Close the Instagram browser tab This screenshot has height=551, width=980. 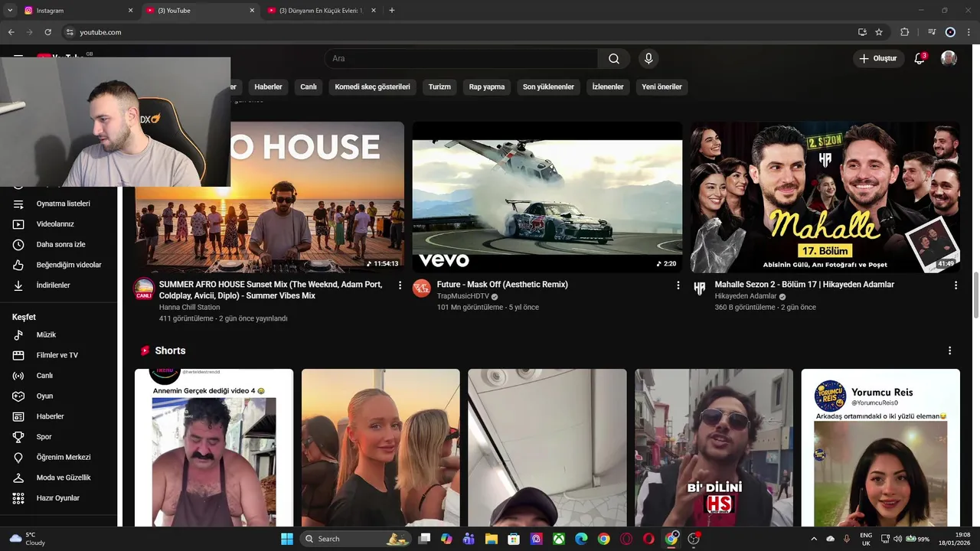click(130, 11)
